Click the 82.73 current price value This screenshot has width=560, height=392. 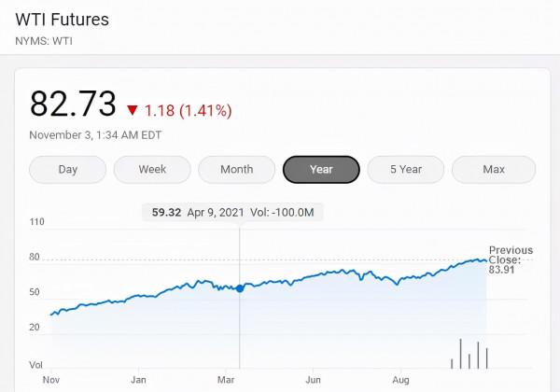click(x=73, y=104)
